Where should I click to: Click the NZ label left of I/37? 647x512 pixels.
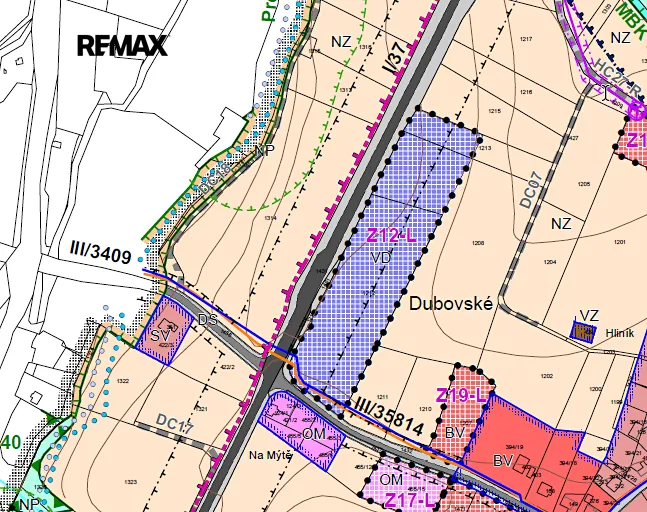(x=341, y=42)
